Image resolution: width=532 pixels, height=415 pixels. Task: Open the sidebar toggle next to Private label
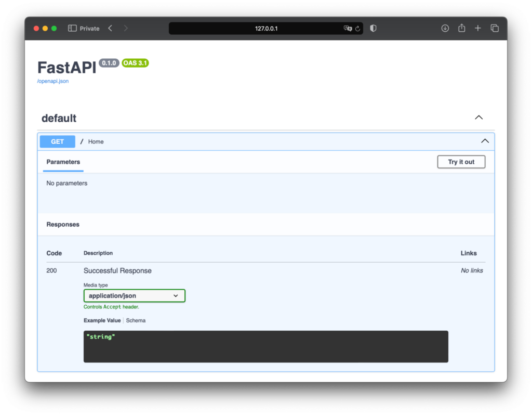72,28
